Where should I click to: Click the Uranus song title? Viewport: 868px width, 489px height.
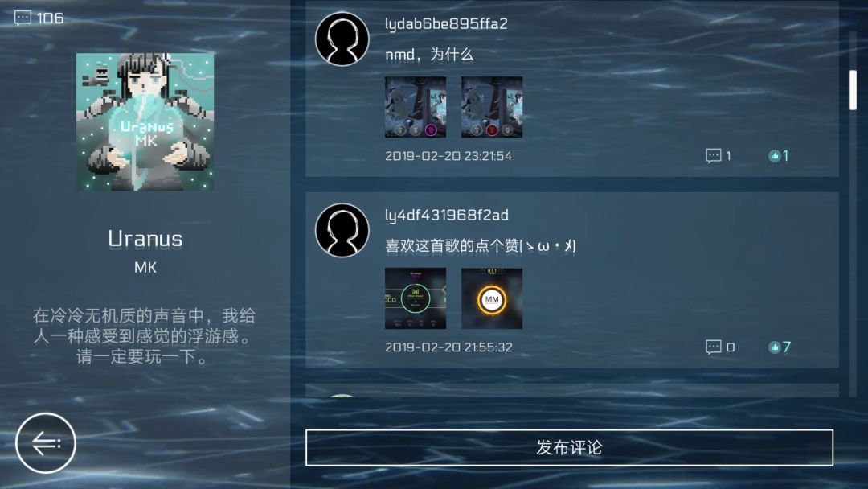145,239
